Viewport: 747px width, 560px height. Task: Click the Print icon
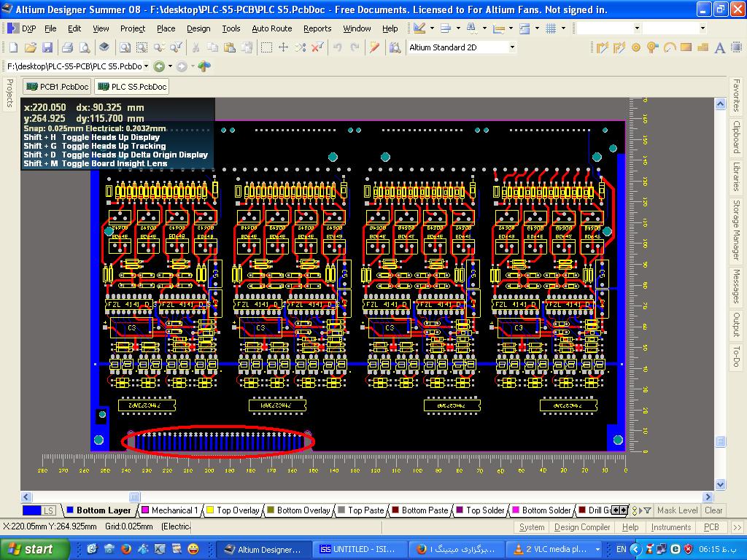point(68,47)
